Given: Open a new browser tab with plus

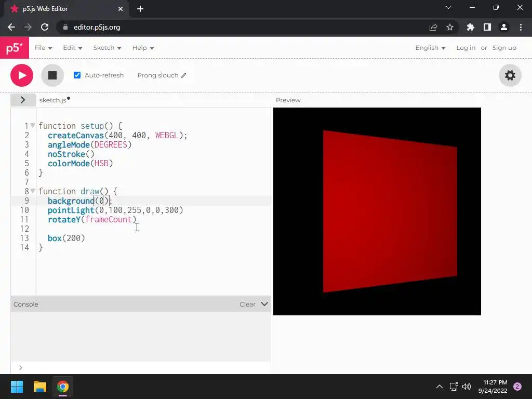Looking at the screenshot, I should (x=140, y=9).
